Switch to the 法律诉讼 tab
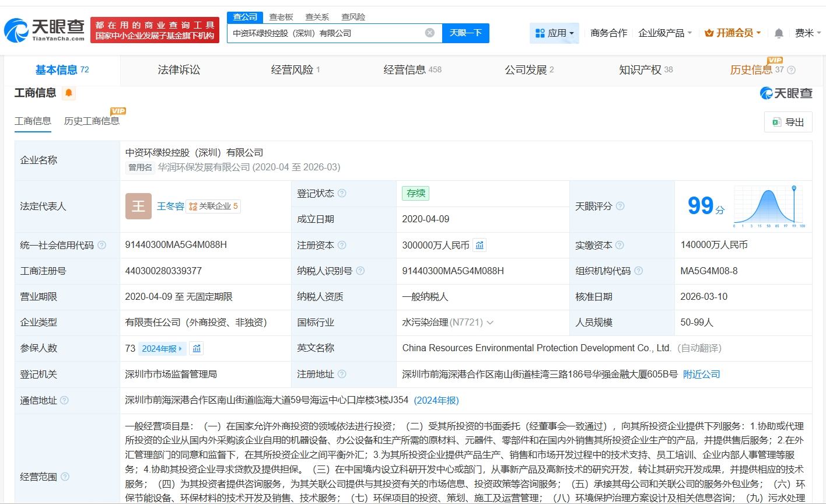The width and height of the screenshot is (826, 504). [x=178, y=70]
